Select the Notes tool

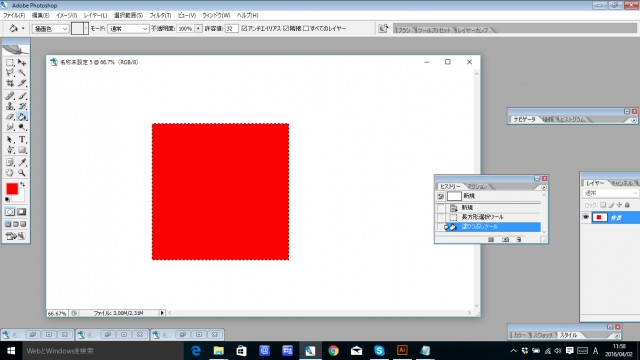coord(10,162)
